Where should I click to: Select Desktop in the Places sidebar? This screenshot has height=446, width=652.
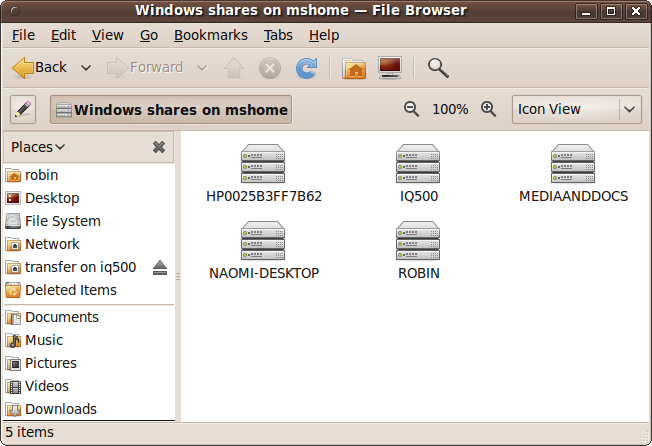(x=89, y=198)
